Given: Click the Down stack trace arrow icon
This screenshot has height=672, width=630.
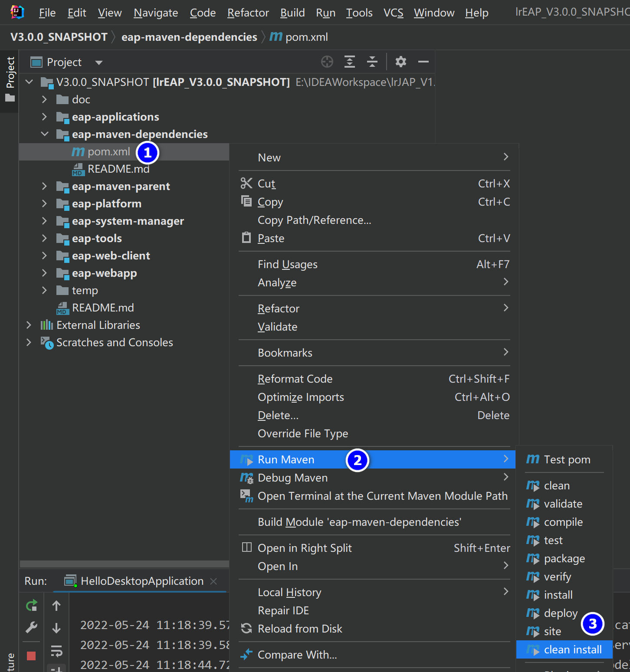Looking at the screenshot, I should pos(56,628).
